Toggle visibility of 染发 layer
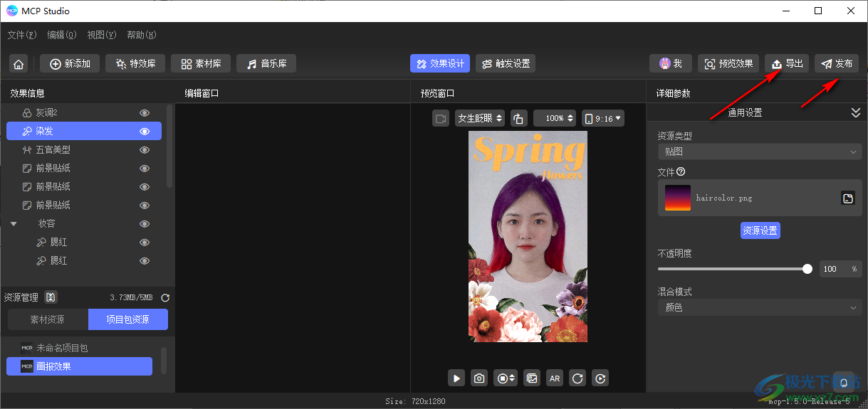 click(145, 132)
